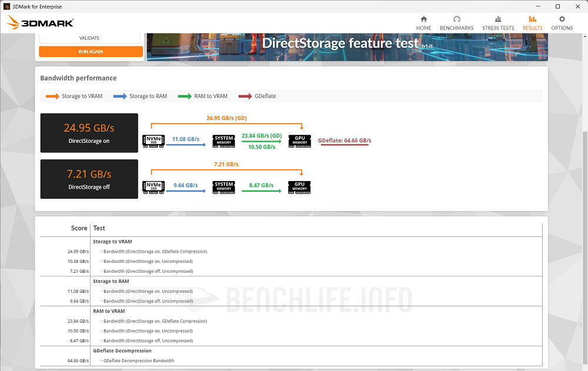The height and width of the screenshot is (371, 588).
Task: Click the 7.21 GB/s DirectStorage off tile
Action: 89,179
